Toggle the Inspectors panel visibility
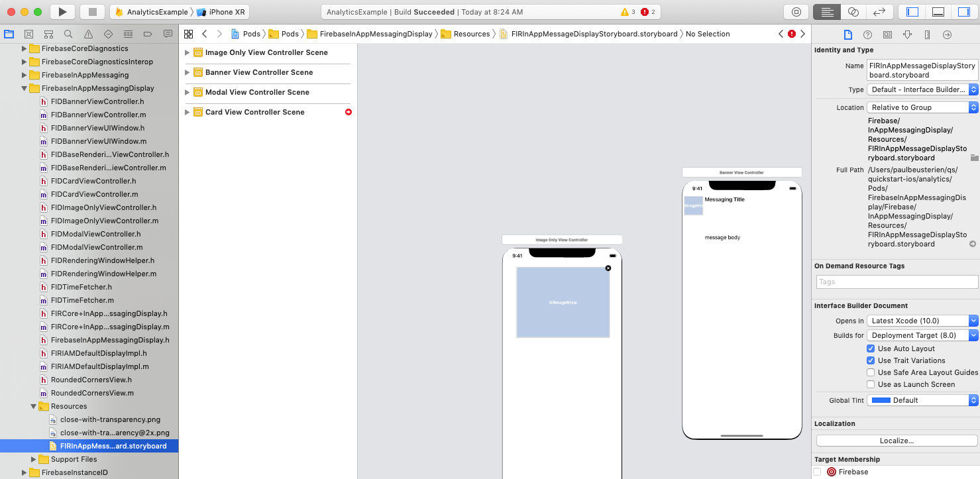 [x=963, y=12]
